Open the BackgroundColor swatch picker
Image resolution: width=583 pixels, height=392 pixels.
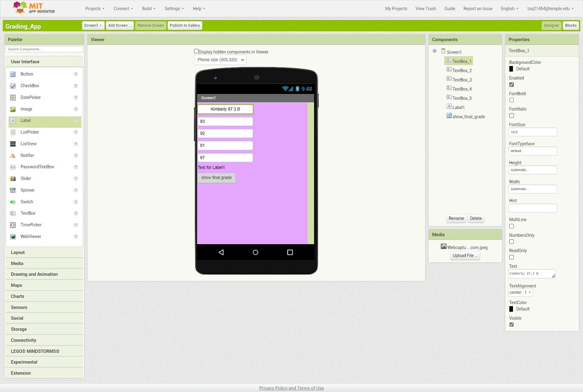[511, 68]
